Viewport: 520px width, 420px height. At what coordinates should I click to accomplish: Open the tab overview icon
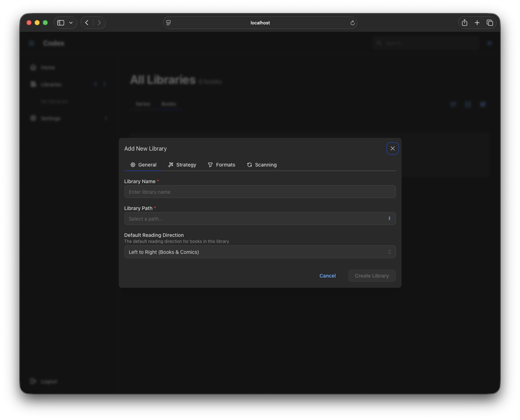pyautogui.click(x=490, y=22)
